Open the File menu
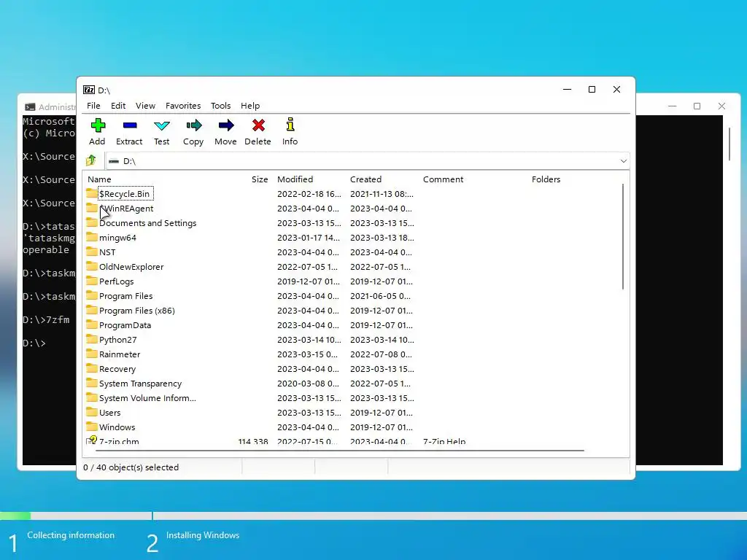This screenshot has width=747, height=560. pos(93,106)
